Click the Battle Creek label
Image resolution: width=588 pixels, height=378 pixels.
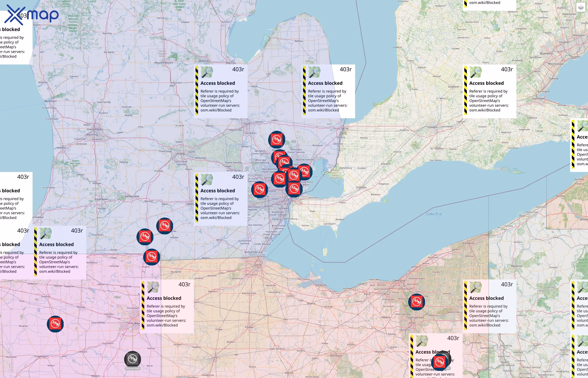click(x=132, y=196)
